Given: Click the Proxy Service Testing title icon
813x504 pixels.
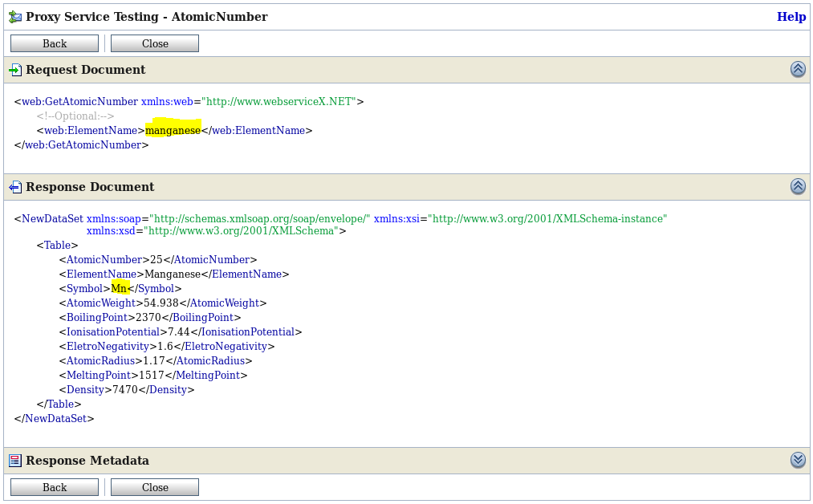Looking at the screenshot, I should [15, 17].
